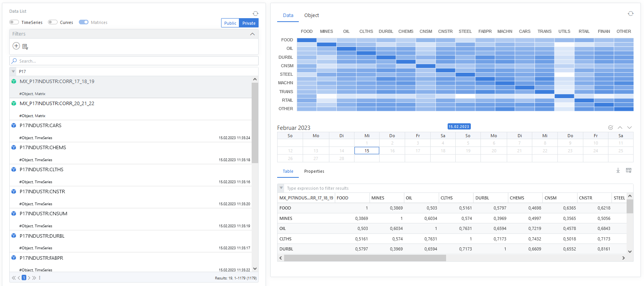Switch to the Object tab
Image resolution: width=644 pixels, height=286 pixels.
pos(311,15)
